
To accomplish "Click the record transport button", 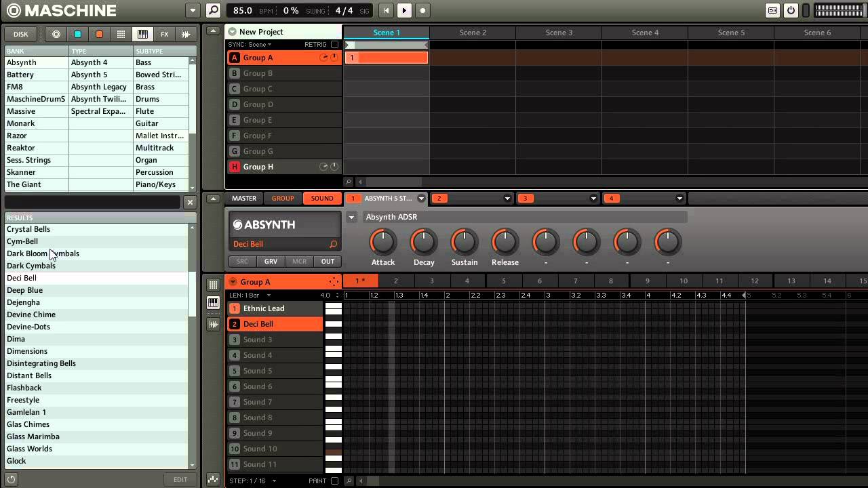I will coord(422,11).
